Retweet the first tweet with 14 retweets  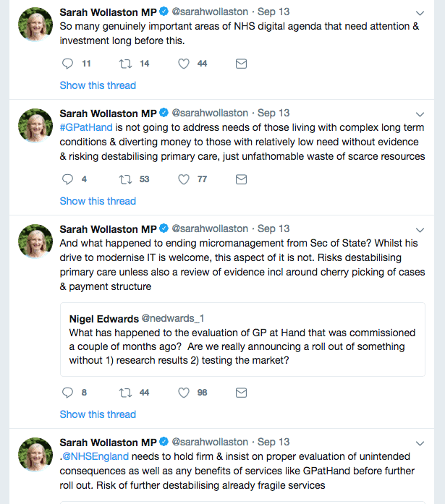coord(125,64)
